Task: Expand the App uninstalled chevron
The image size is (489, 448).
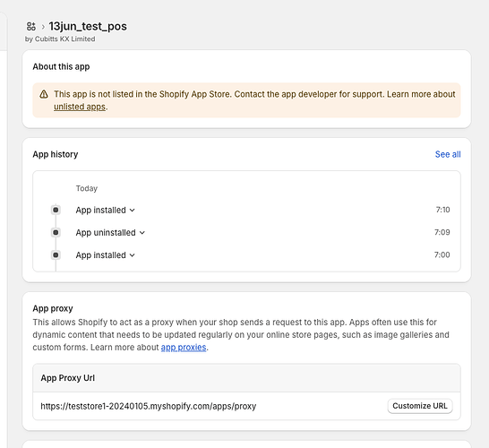Action: click(142, 233)
